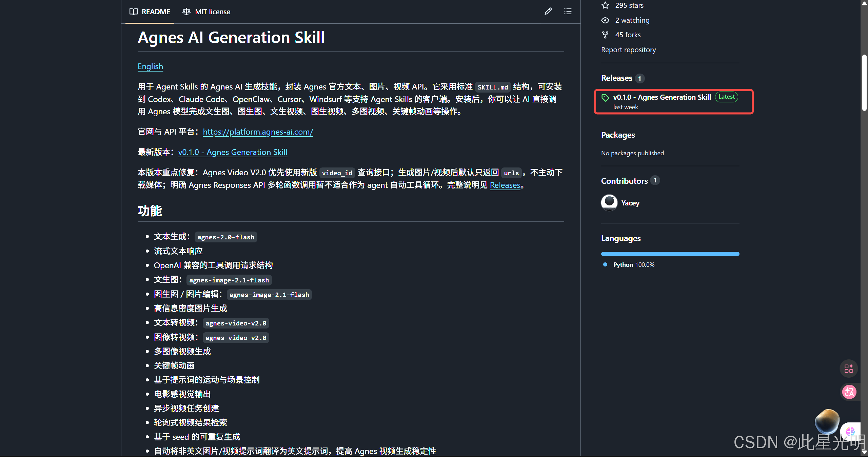This screenshot has height=457, width=868.
Task: Click the pencil edit README icon
Action: point(548,12)
